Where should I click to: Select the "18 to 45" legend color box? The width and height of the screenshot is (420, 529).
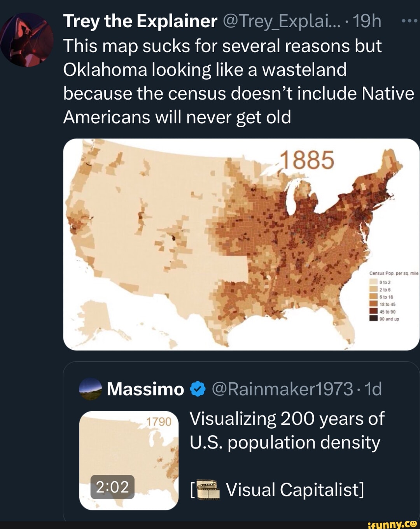pyautogui.click(x=373, y=304)
